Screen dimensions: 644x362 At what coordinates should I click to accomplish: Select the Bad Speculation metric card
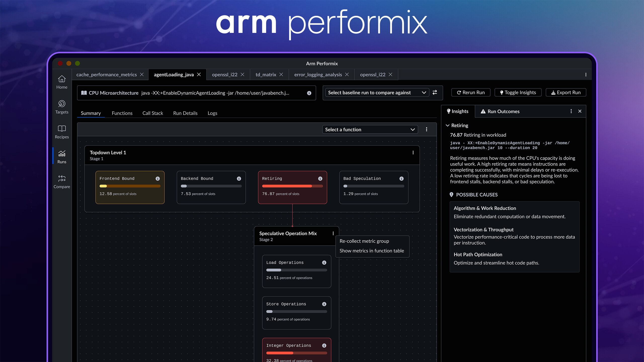point(374,187)
